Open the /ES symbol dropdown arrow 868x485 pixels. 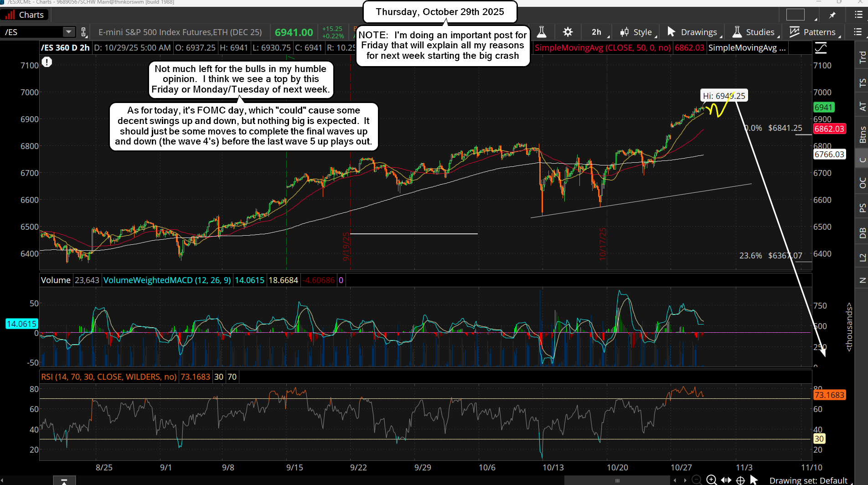click(x=68, y=32)
